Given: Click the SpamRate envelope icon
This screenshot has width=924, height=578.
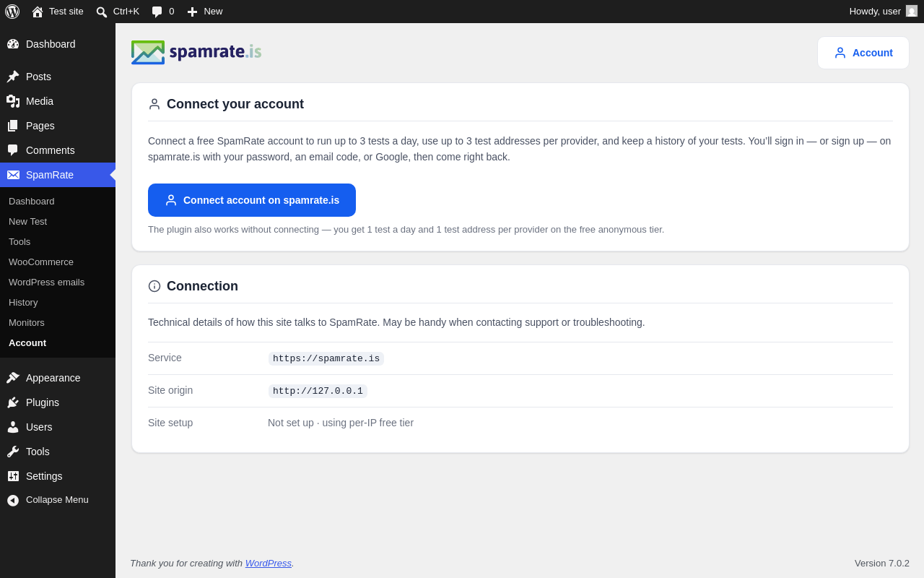Looking at the screenshot, I should pos(13,175).
